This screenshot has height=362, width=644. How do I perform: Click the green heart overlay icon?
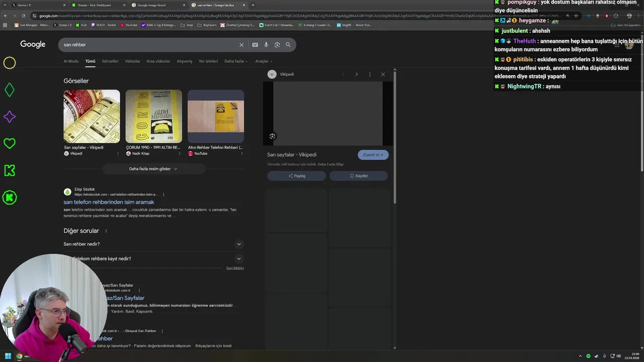pos(10,143)
